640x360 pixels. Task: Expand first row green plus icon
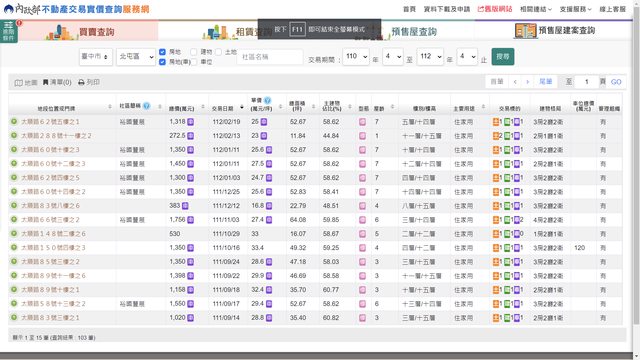14,122
